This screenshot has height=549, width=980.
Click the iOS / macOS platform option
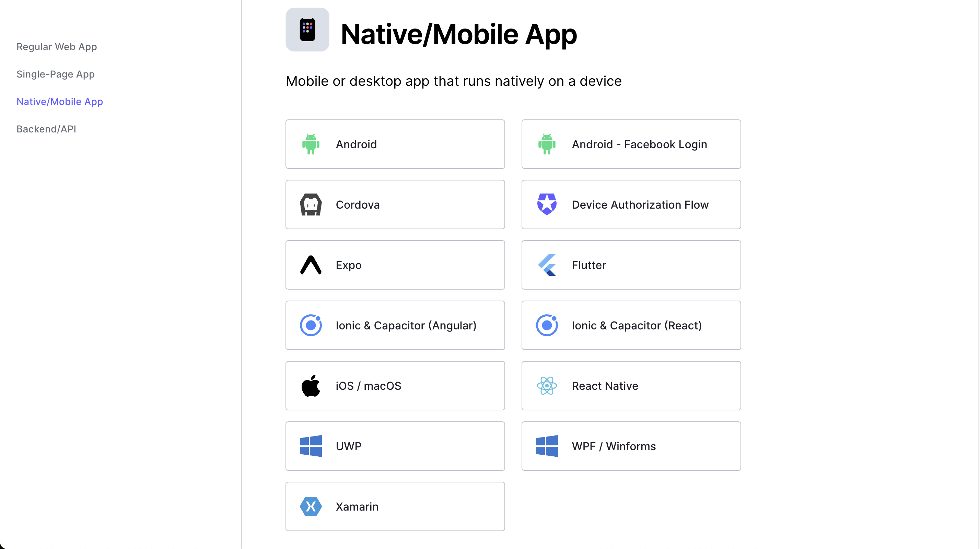pyautogui.click(x=395, y=386)
